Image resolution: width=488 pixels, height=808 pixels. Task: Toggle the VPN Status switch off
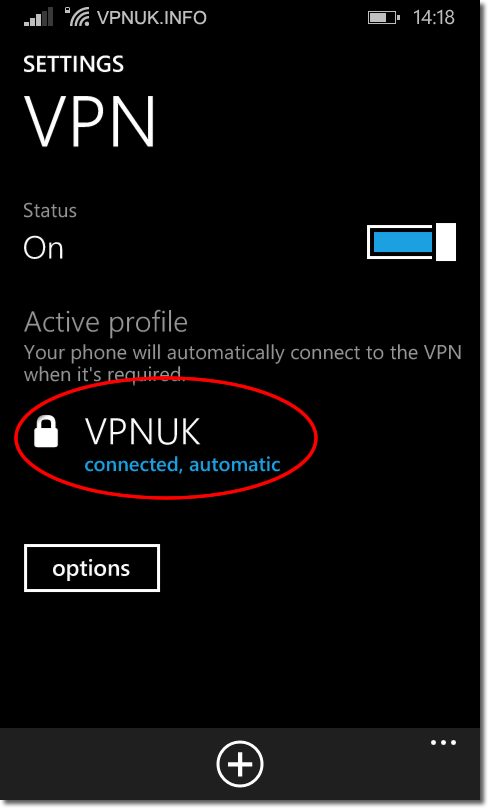411,242
